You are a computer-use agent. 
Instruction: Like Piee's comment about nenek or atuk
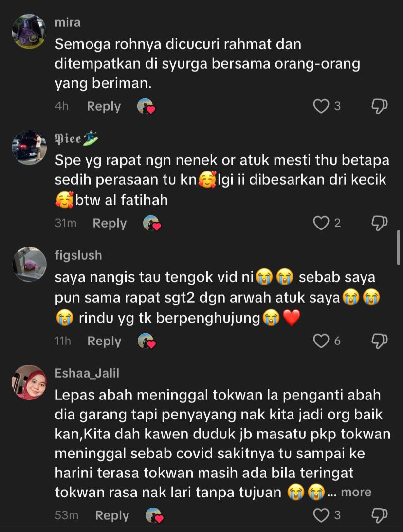[x=321, y=223]
